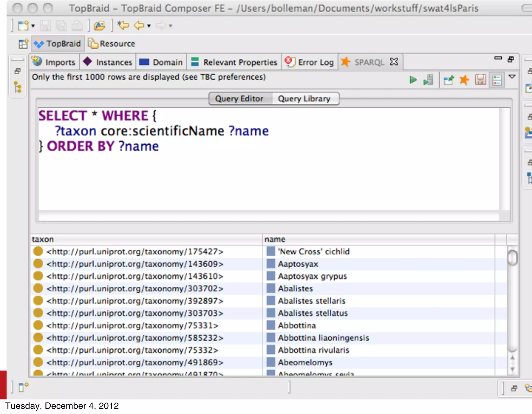The height and width of the screenshot is (414, 532).
Task: Click the back arrow navigation icon
Action: click(139, 25)
